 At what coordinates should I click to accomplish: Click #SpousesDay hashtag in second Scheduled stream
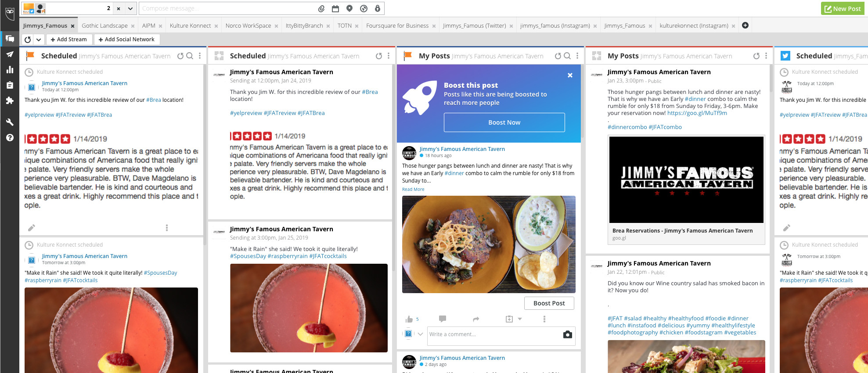[248, 256]
